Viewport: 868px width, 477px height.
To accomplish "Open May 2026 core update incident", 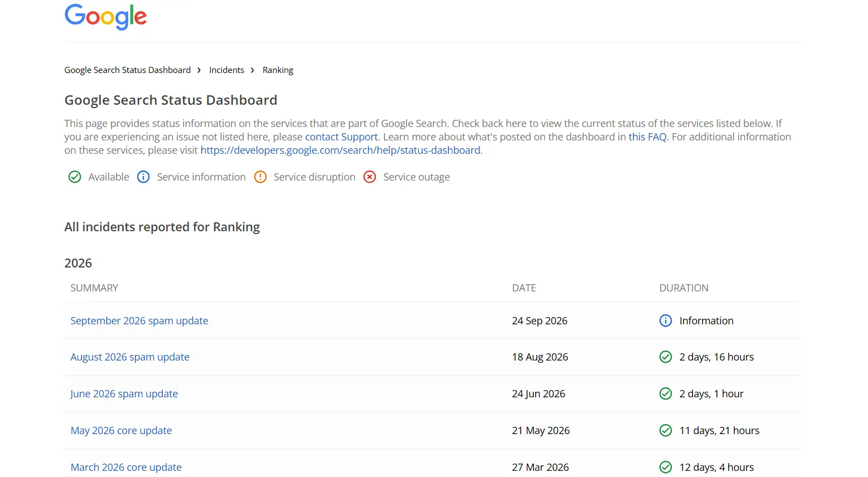I will pyautogui.click(x=121, y=430).
